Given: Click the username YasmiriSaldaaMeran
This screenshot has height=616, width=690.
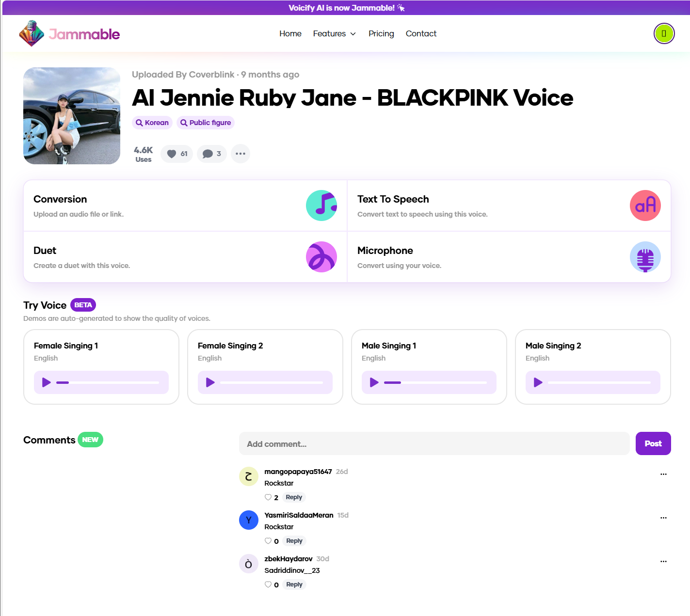Looking at the screenshot, I should coord(299,515).
